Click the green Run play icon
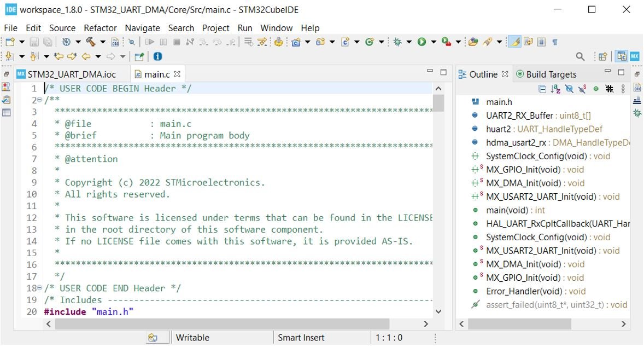 (422, 42)
